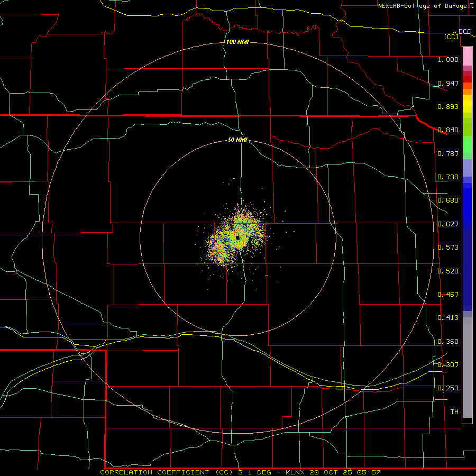
Task: Select the 0.787 scale value
Action: click(448, 153)
